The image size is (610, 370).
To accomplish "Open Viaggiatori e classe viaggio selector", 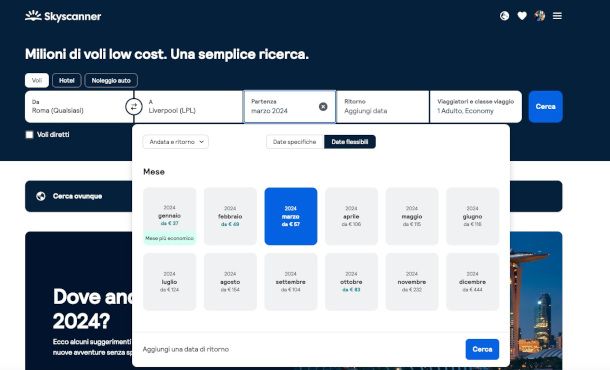I will tap(476, 107).
